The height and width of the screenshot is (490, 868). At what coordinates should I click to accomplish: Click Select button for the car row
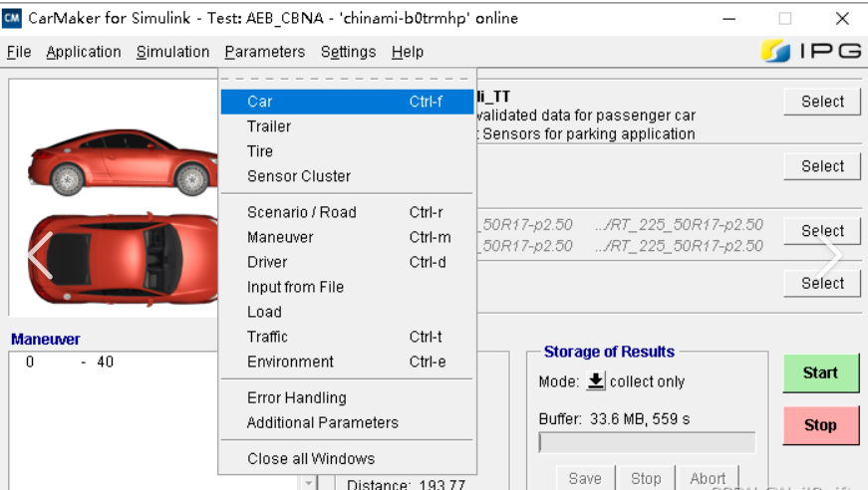(x=822, y=102)
